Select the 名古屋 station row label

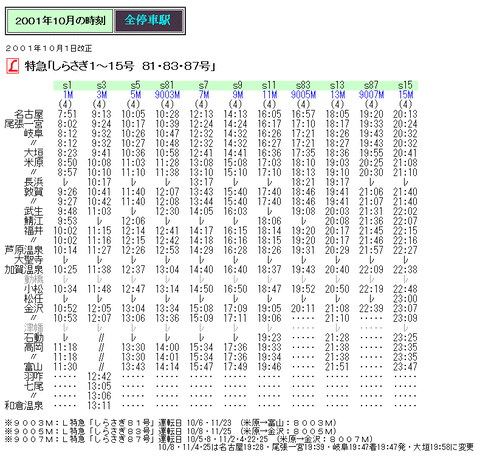pos(29,114)
